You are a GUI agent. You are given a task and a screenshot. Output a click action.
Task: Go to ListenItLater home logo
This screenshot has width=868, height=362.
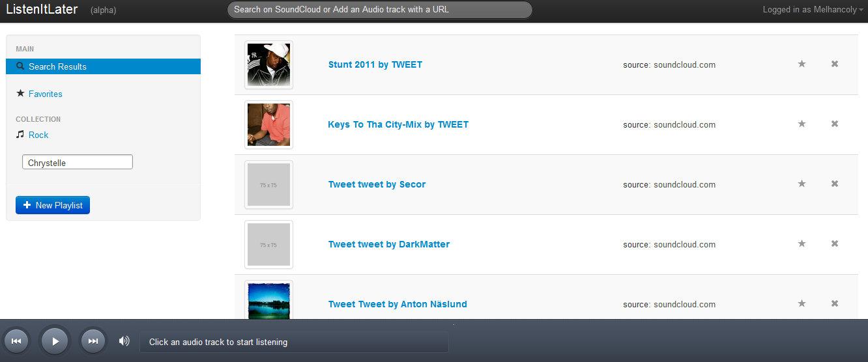42,9
